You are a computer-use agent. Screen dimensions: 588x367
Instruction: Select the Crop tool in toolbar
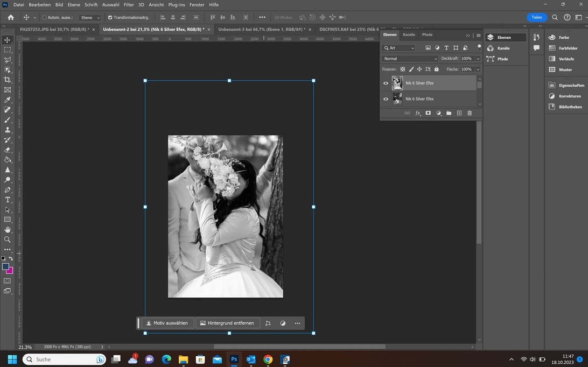click(x=8, y=80)
